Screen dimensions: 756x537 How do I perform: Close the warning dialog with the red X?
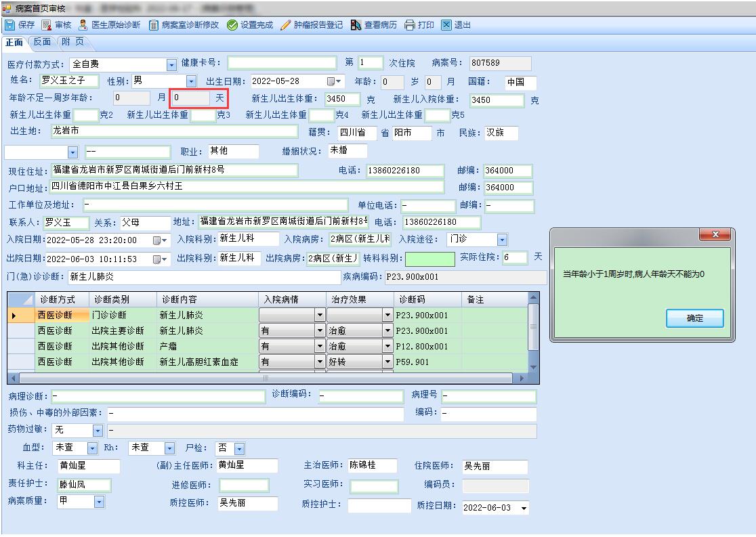tap(715, 235)
